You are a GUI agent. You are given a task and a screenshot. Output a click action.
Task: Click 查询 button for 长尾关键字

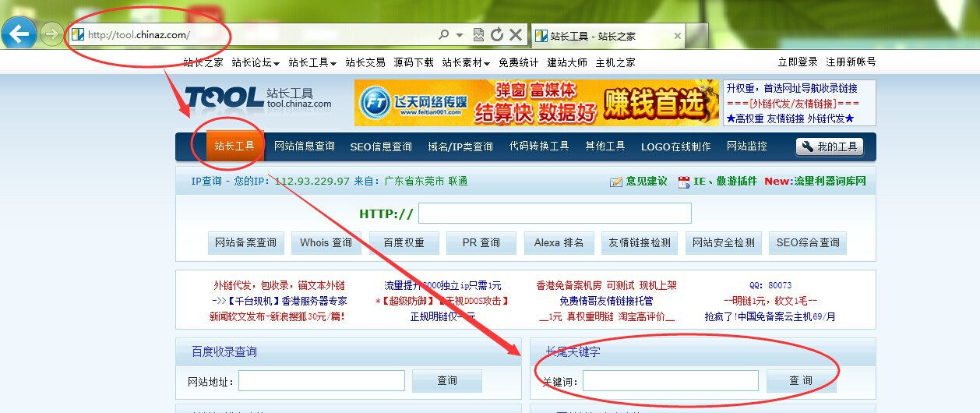[801, 380]
